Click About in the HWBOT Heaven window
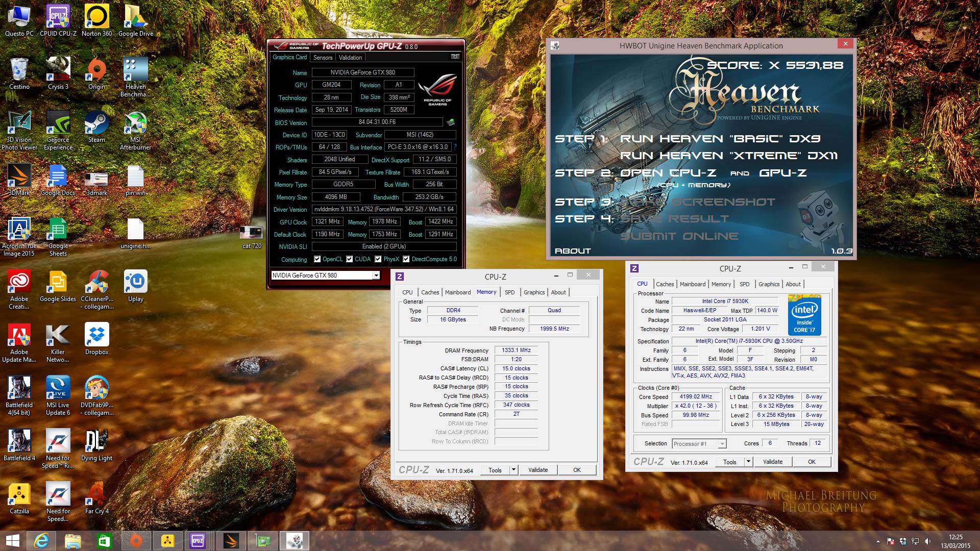 (x=573, y=251)
